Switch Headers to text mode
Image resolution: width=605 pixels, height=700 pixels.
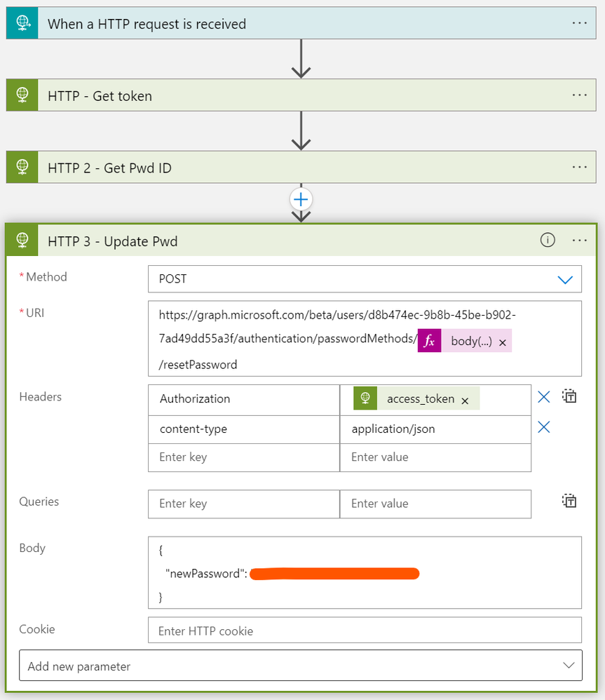(x=569, y=396)
